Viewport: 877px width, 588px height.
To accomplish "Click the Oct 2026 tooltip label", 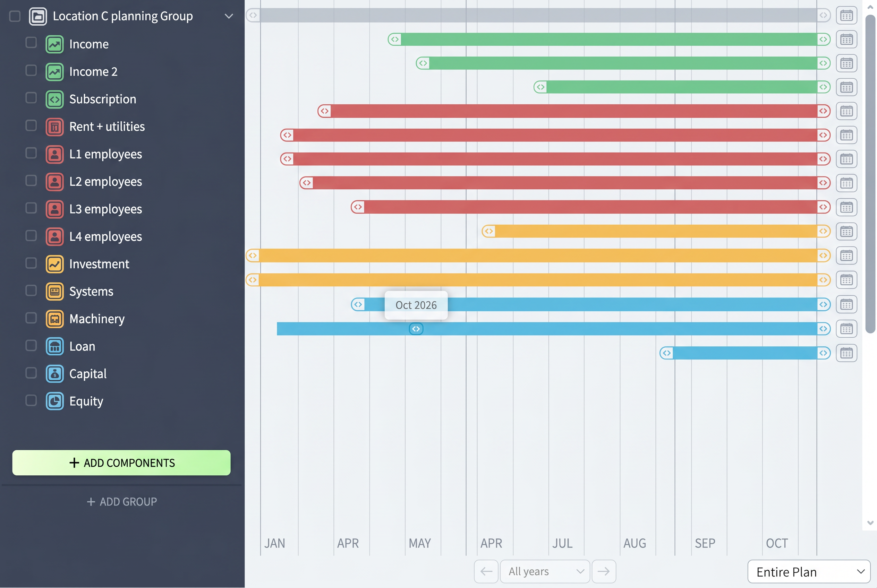I will (416, 305).
